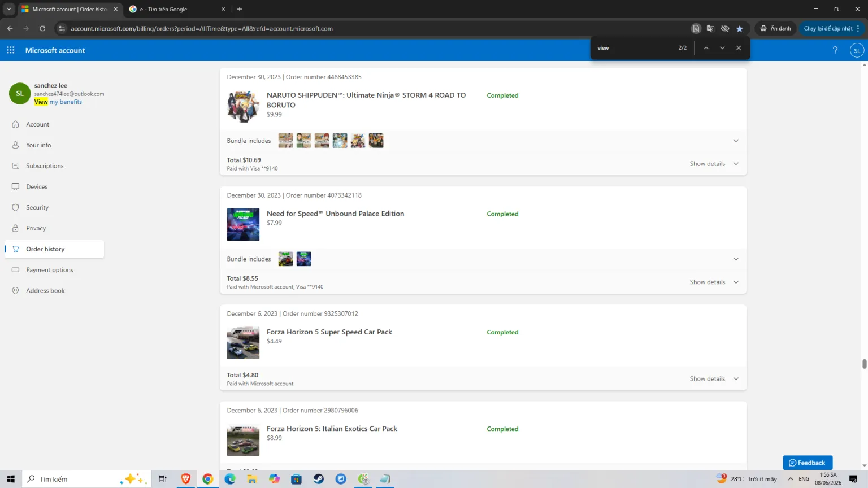Open the Feedback button
Viewport: 868px width, 488px height.
[808, 463]
